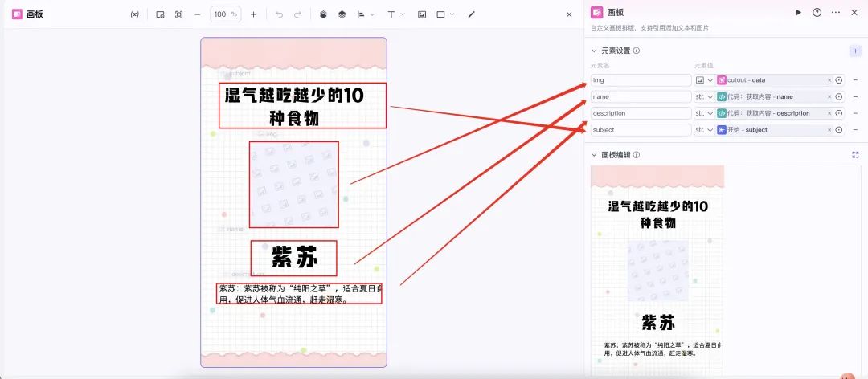Clear the cutout - data reference
This screenshot has width=868, height=379.
[x=829, y=80]
